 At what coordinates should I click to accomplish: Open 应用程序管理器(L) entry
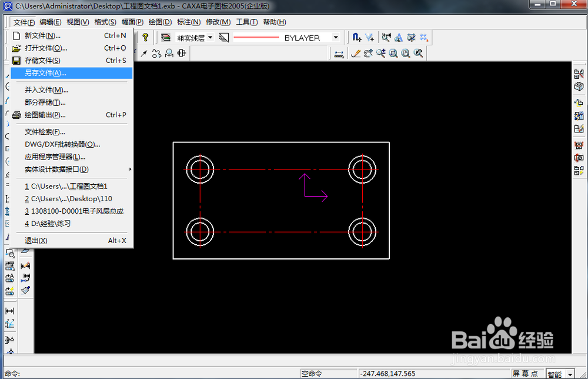click(x=72, y=157)
